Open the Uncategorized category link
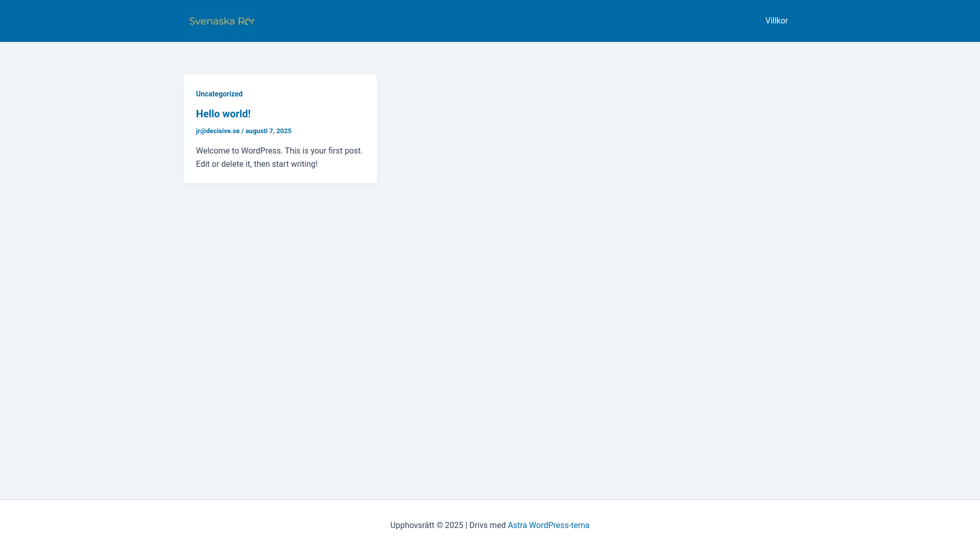Screen dimensions: 980x551 [219, 94]
